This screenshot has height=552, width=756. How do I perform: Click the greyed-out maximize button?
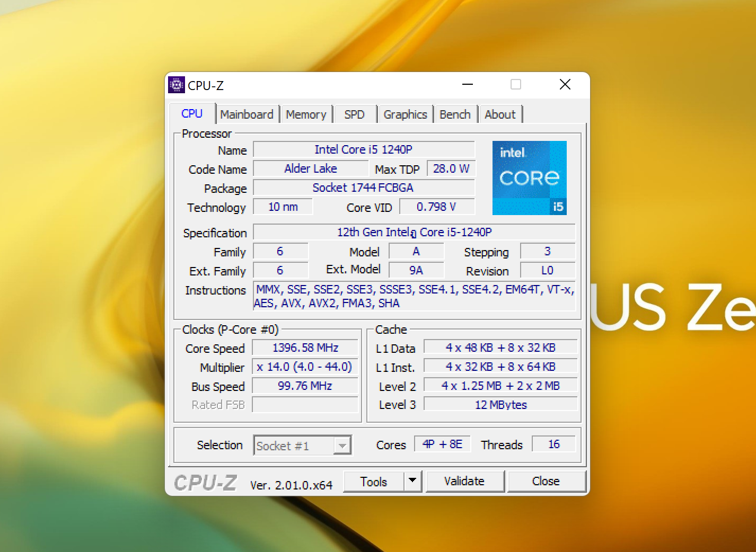(x=516, y=85)
